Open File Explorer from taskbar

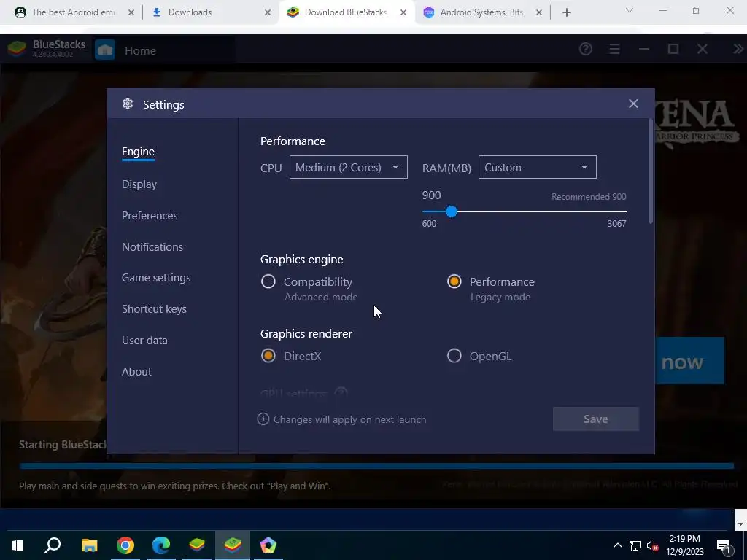pyautogui.click(x=89, y=545)
